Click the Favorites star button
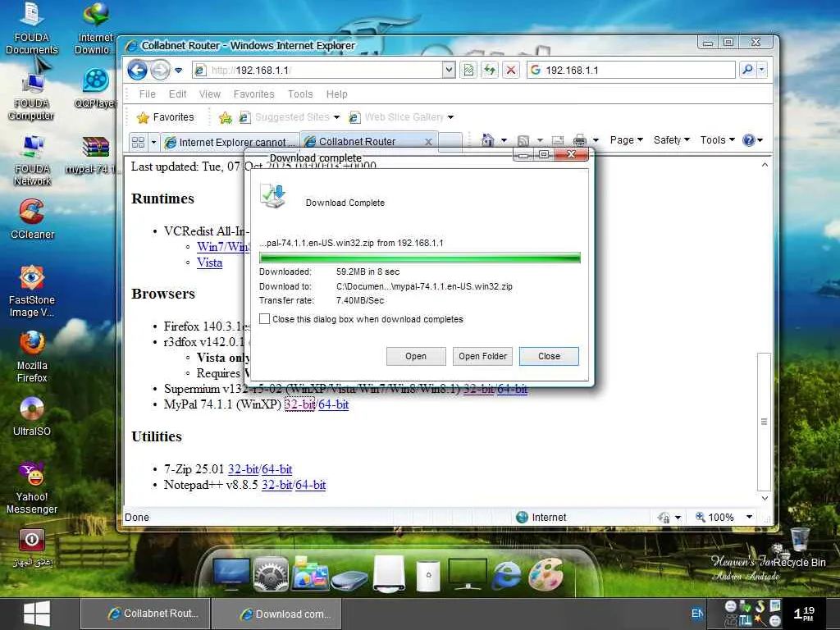The height and width of the screenshot is (630, 840). [x=166, y=117]
